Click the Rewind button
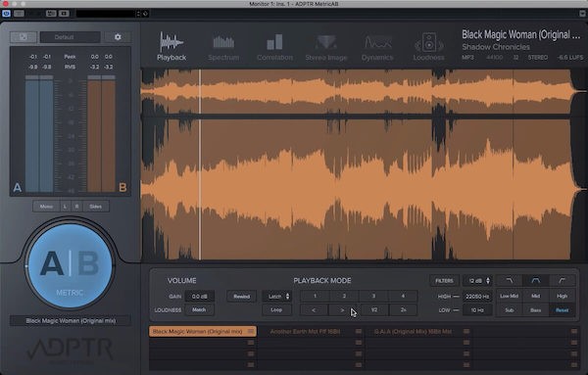588x375 pixels. (x=242, y=297)
